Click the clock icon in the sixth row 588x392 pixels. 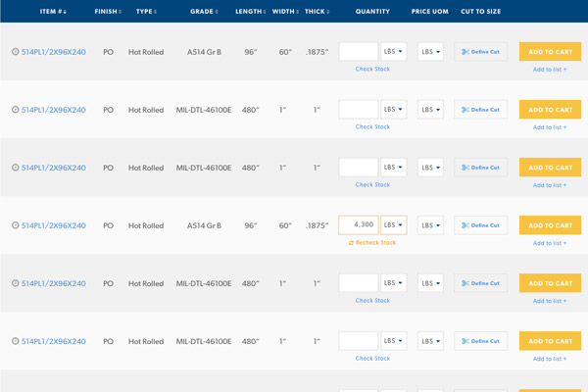coord(15,341)
